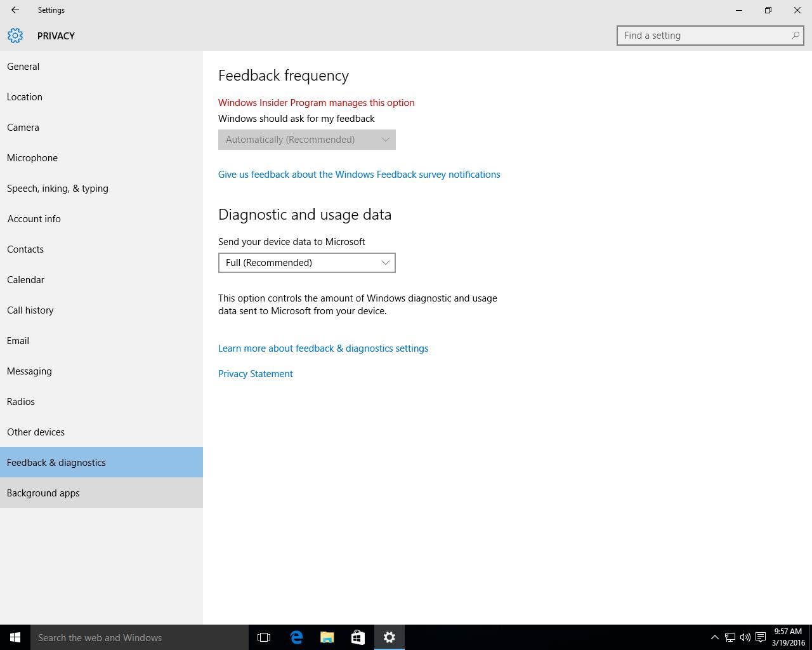Go back with the Settings back arrow
Image resolution: width=812 pixels, height=650 pixels.
click(15, 10)
